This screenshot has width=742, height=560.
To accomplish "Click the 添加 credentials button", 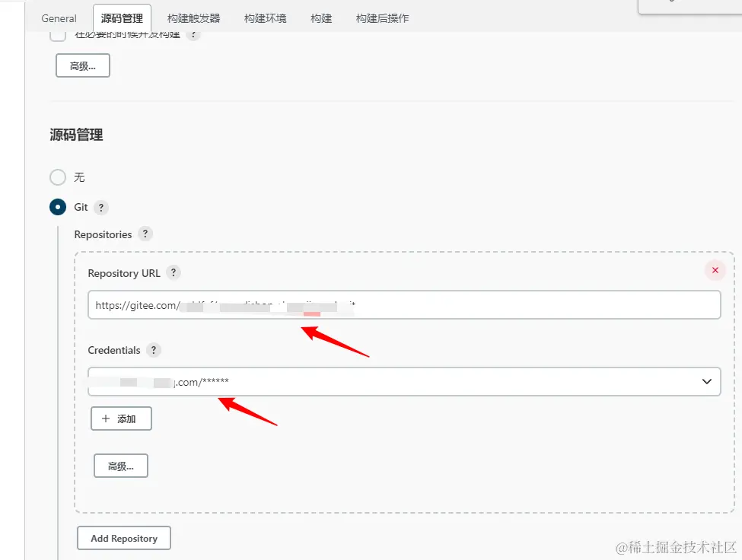I will 121,418.
